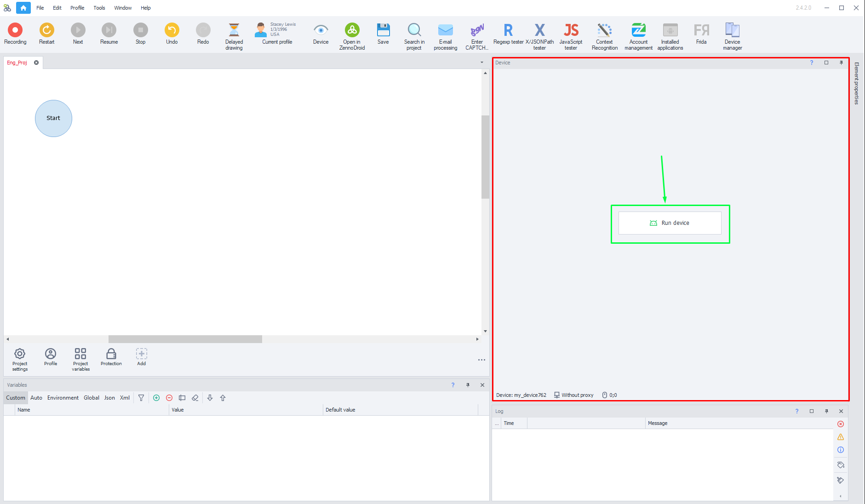The height and width of the screenshot is (504, 865).
Task: Click the horizontal canvas scrollbar
Action: pos(185,339)
